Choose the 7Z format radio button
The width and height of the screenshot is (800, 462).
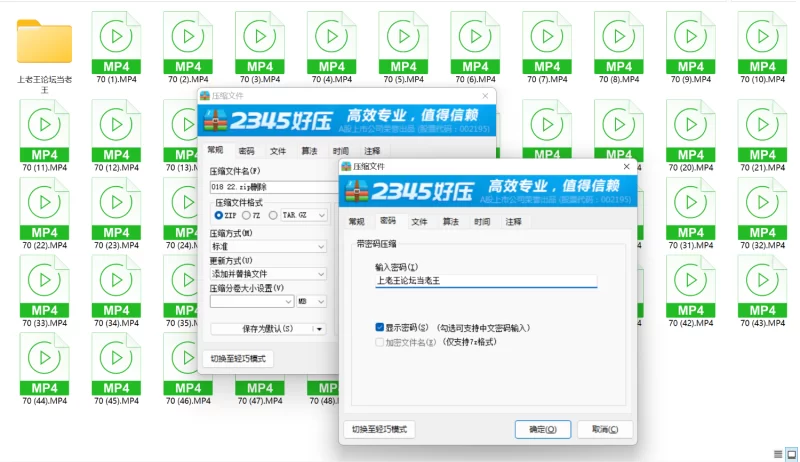coord(246,215)
